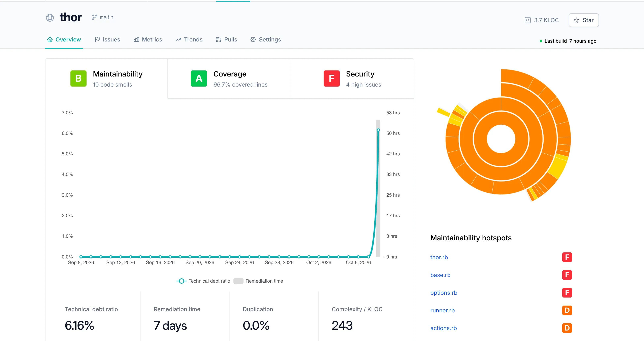Open the thor.rb hotspot file
The height and width of the screenshot is (341, 644).
[x=439, y=257]
